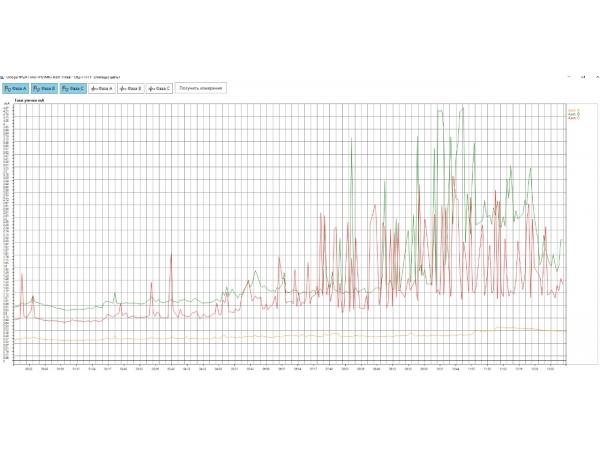Screen dimensions: 600x450
Task: Click the application icon in title bar
Action: click(3, 75)
